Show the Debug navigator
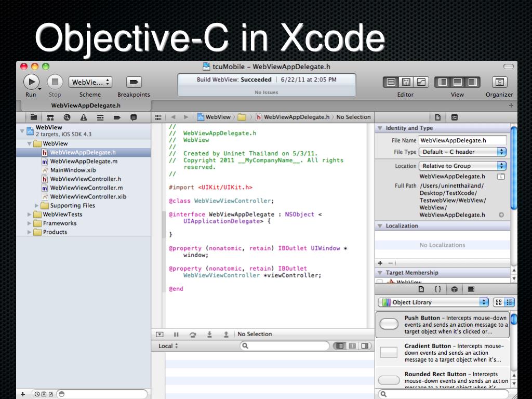Viewport: 532px width, 399px height. coord(100,117)
